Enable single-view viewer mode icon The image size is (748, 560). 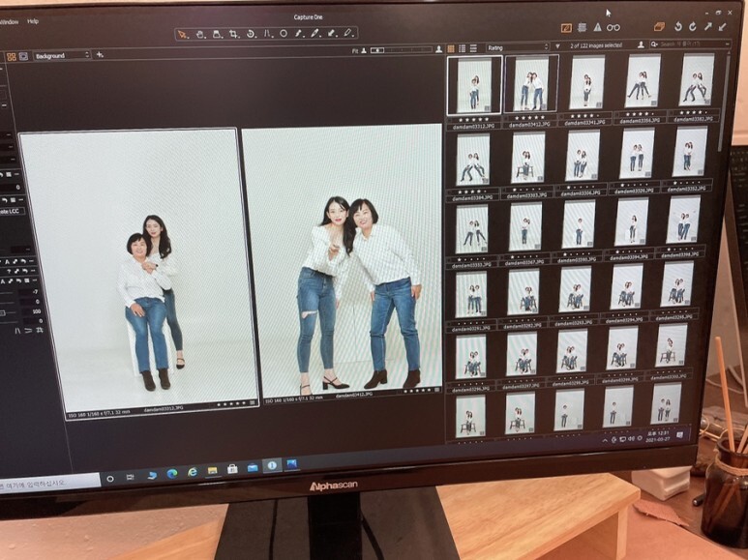(x=23, y=56)
